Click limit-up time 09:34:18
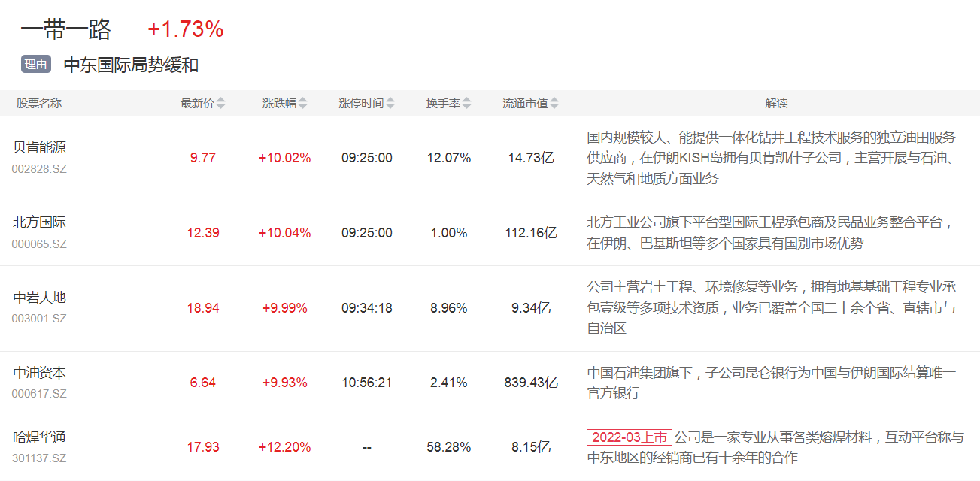Screen dimensions: 980x481 point(367,308)
